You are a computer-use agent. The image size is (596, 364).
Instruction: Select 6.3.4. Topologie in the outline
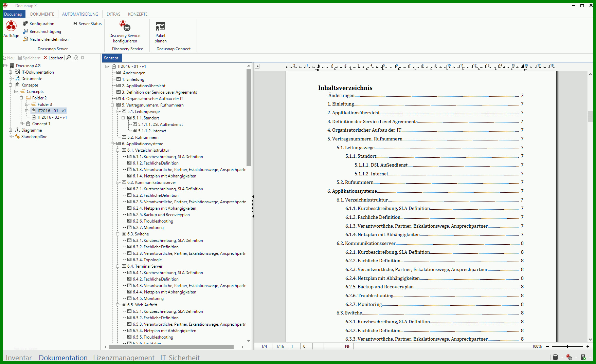pyautogui.click(x=147, y=260)
